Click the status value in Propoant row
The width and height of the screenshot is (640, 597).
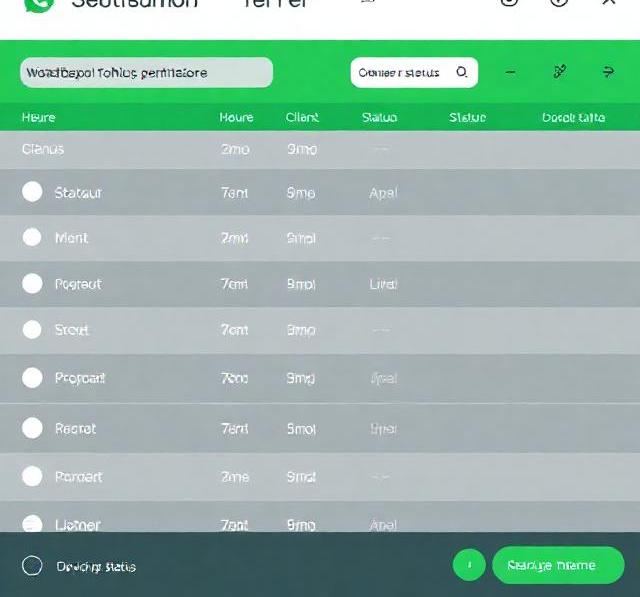click(x=384, y=379)
